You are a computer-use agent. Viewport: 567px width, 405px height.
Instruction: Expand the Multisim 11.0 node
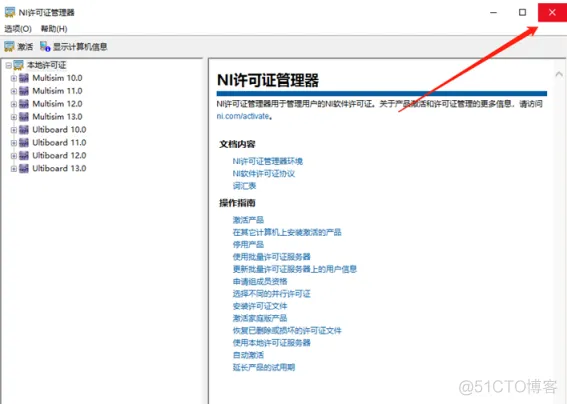(14, 91)
